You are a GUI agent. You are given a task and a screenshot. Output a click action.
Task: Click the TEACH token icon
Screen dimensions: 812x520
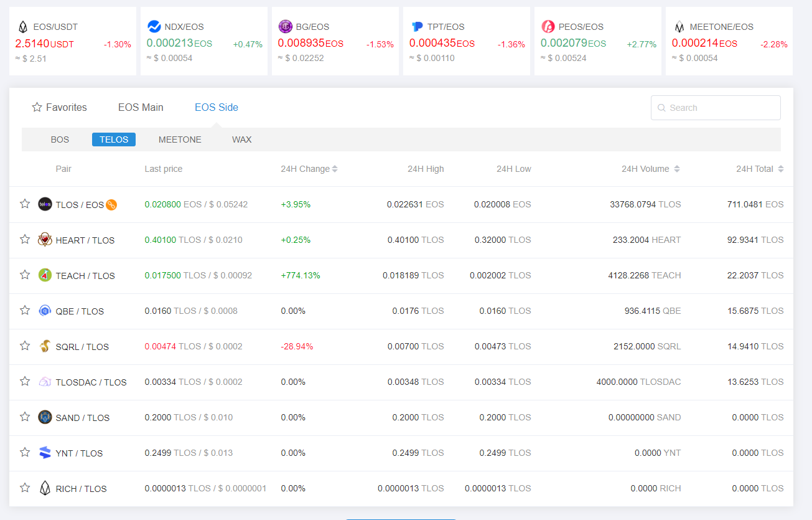(x=45, y=275)
